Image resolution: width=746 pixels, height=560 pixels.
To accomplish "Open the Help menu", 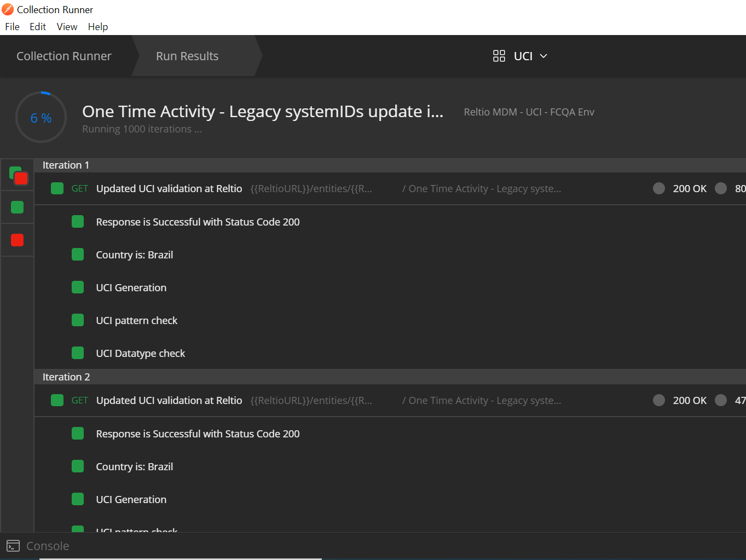I will click(98, 27).
